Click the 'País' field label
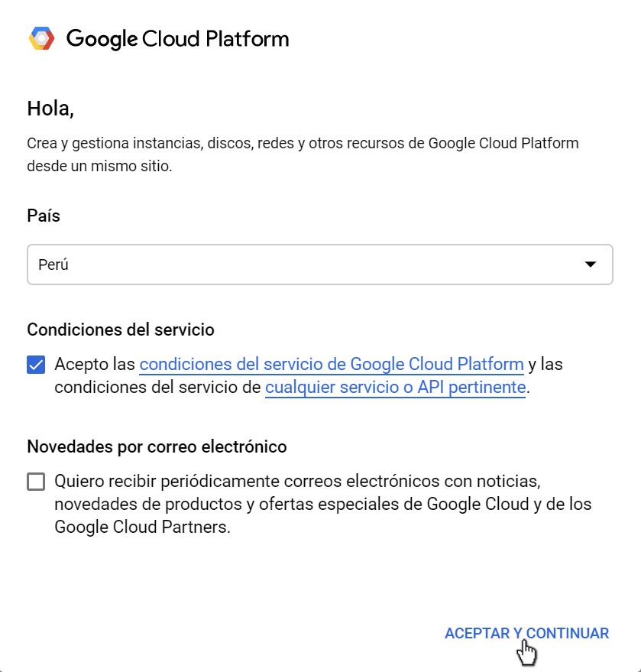Image resolution: width=641 pixels, height=672 pixels. 44,216
